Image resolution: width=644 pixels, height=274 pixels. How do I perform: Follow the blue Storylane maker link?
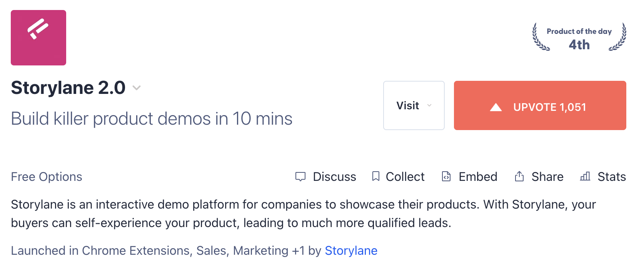[351, 251]
